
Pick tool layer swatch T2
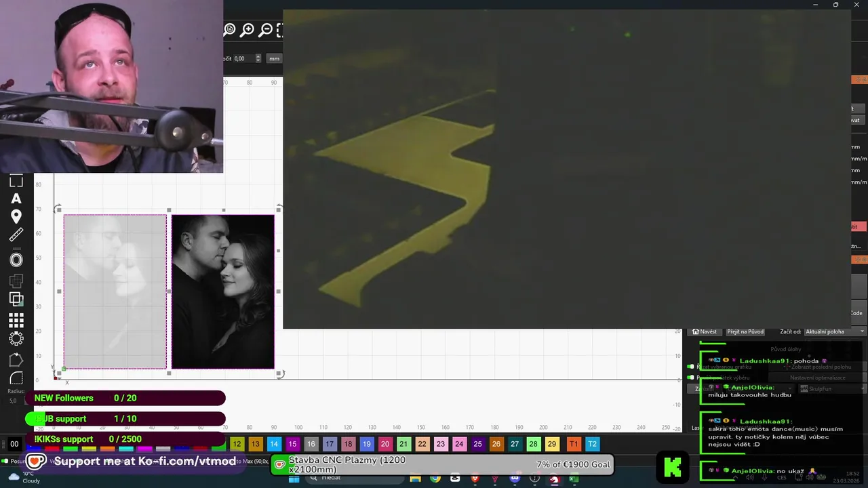(592, 444)
